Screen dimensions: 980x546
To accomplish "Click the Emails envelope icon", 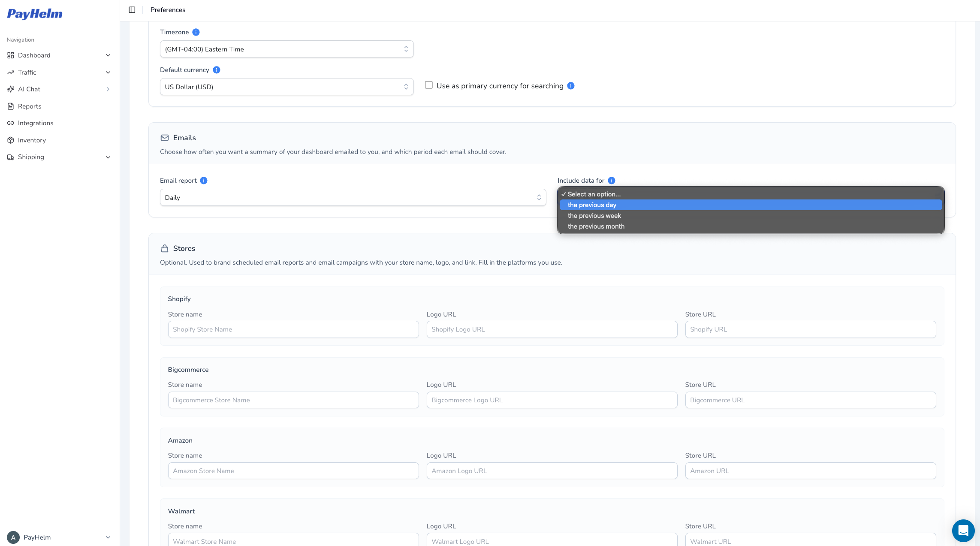I will (165, 138).
